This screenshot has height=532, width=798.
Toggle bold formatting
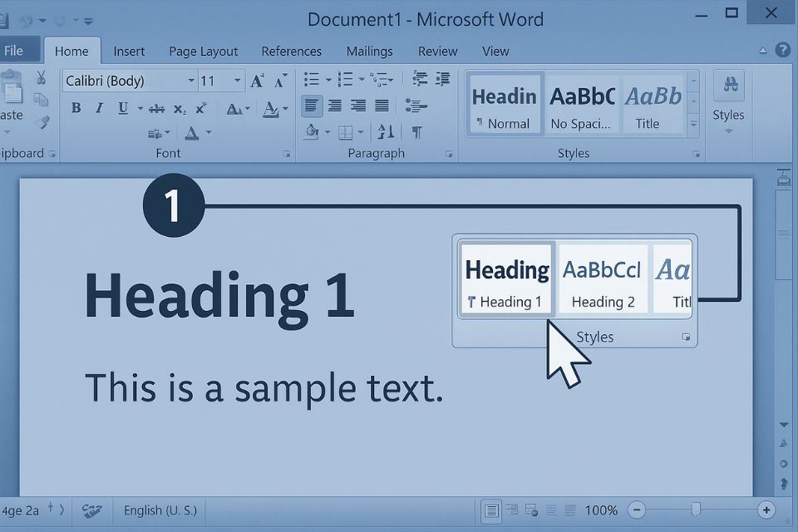(x=75, y=106)
